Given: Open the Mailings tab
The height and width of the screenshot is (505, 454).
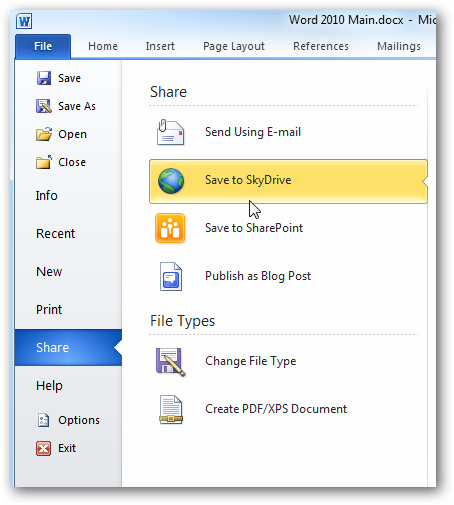Looking at the screenshot, I should point(399,46).
